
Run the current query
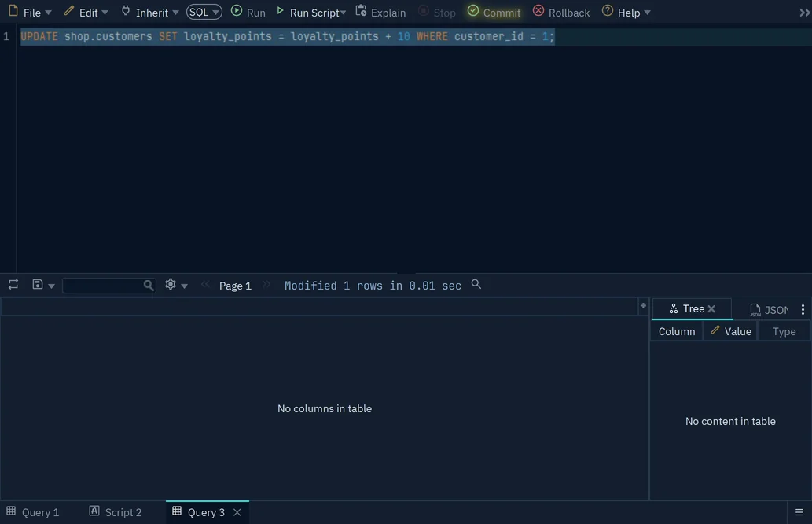point(248,12)
